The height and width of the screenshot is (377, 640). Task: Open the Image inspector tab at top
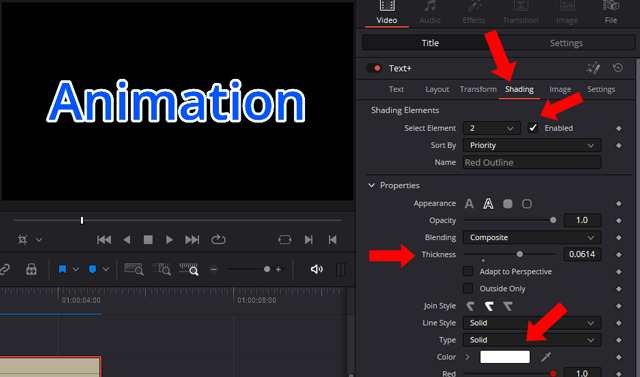[x=567, y=12]
